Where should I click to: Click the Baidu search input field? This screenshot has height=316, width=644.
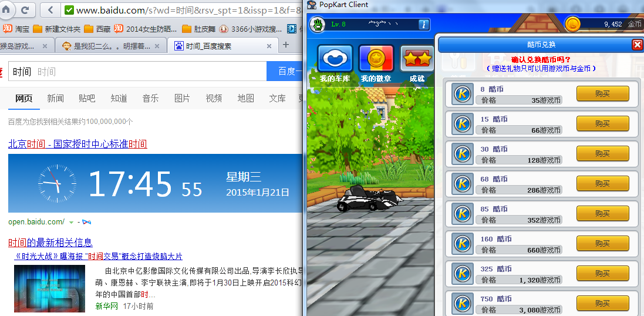click(x=137, y=72)
